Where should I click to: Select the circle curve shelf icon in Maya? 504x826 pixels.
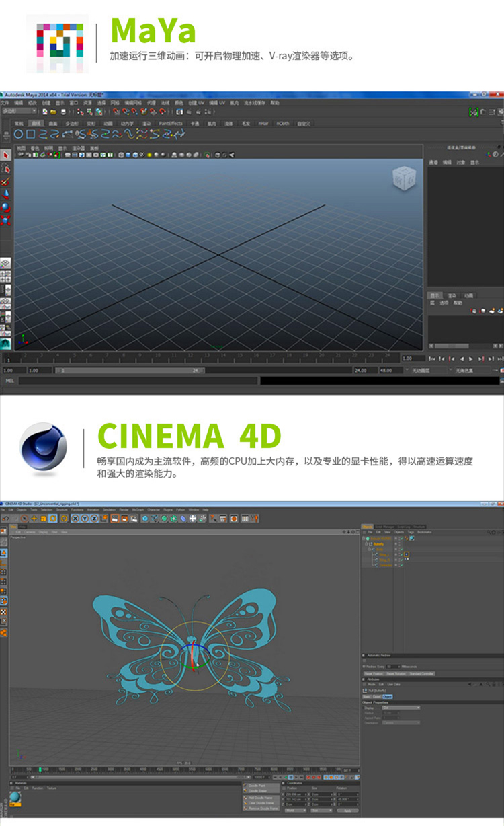pos(19,135)
